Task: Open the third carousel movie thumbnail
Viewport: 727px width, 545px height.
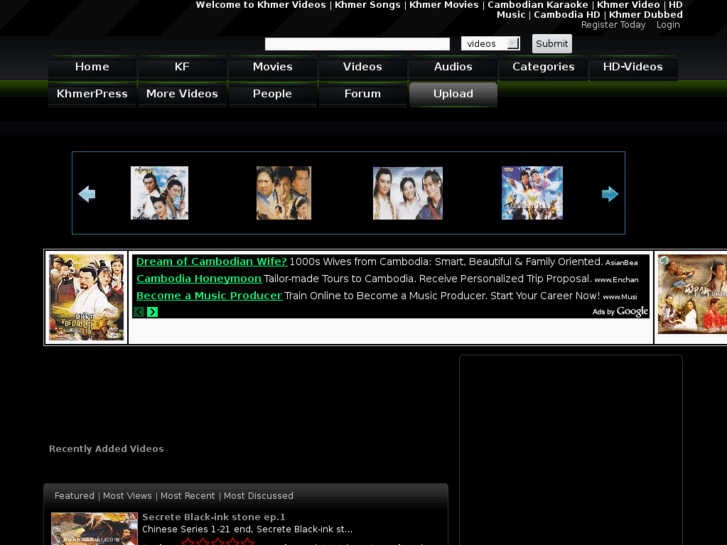Action: (408, 193)
